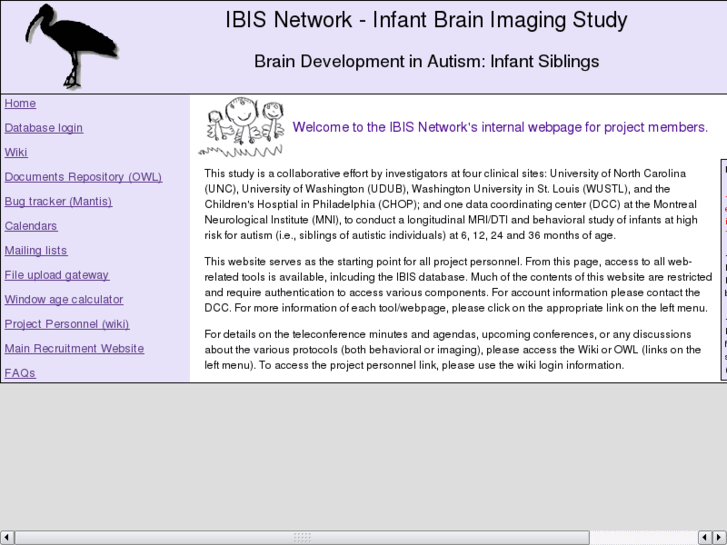Visit the Main Recruitment Website
Image resolution: width=727 pixels, height=545 pixels.
click(x=74, y=349)
